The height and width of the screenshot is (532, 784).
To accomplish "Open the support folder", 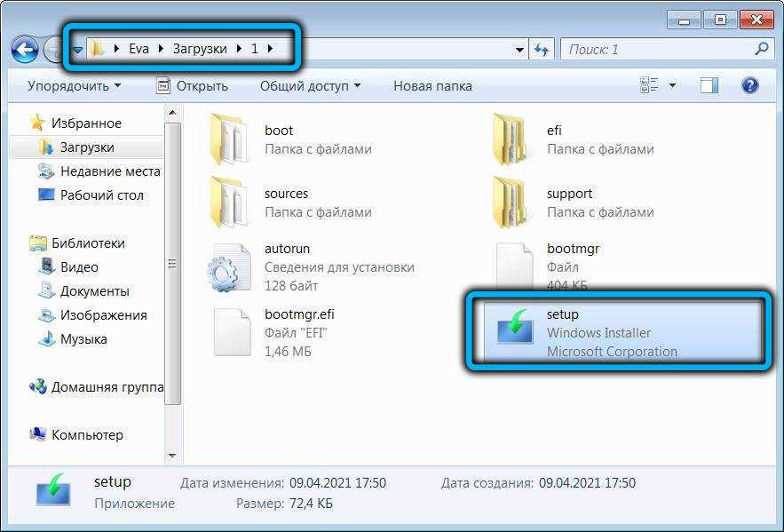I will coord(568,194).
